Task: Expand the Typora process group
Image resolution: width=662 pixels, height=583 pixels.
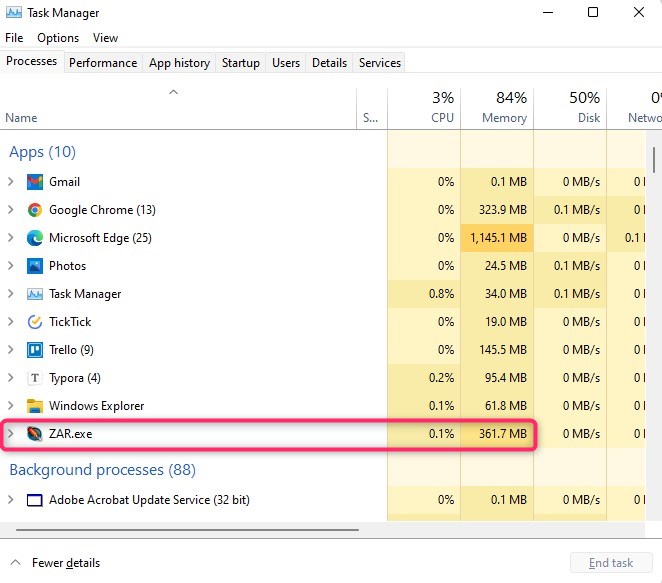Action: point(11,378)
